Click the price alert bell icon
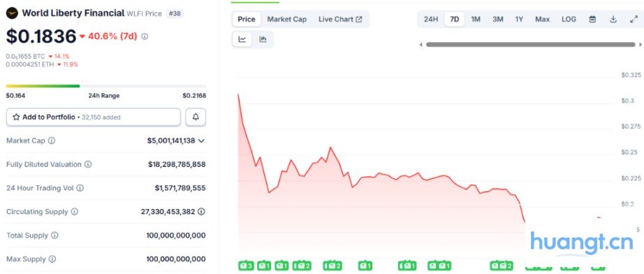This screenshot has width=644, height=274. click(196, 117)
